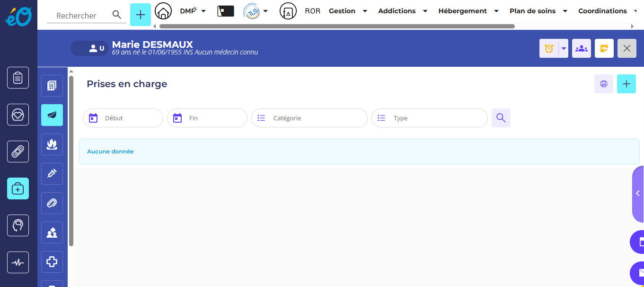Click the sticky note icon in patient header
This screenshot has width=644, height=287.
[x=604, y=48]
